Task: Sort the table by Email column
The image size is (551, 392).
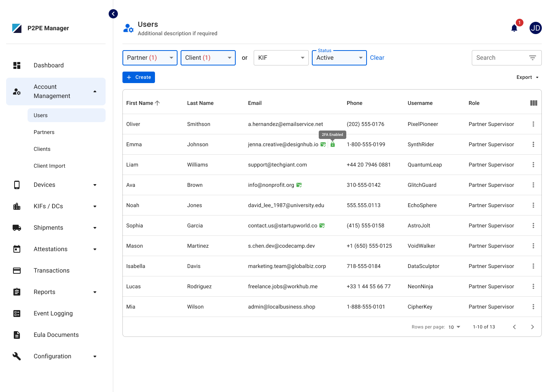Action: 255,103
